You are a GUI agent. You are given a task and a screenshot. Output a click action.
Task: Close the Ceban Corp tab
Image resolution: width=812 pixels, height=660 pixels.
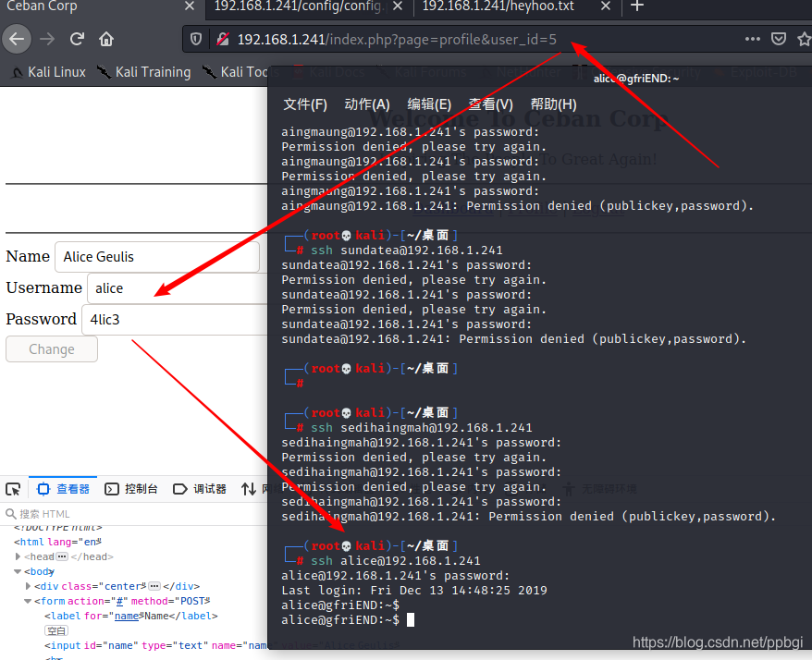[x=190, y=6]
